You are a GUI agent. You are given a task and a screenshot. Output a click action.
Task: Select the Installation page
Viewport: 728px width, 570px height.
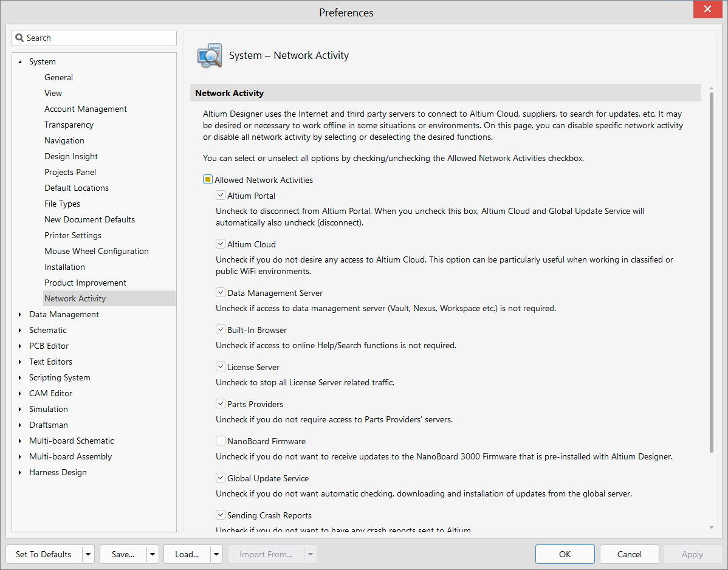click(x=64, y=267)
